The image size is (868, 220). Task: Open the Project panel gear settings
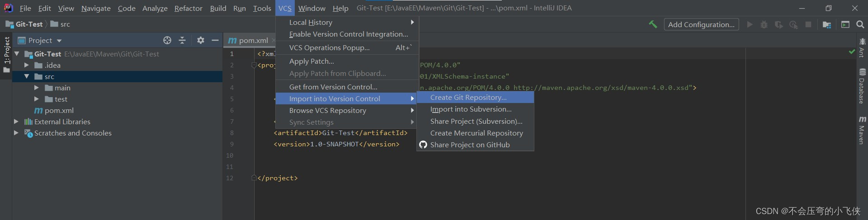[x=201, y=40]
